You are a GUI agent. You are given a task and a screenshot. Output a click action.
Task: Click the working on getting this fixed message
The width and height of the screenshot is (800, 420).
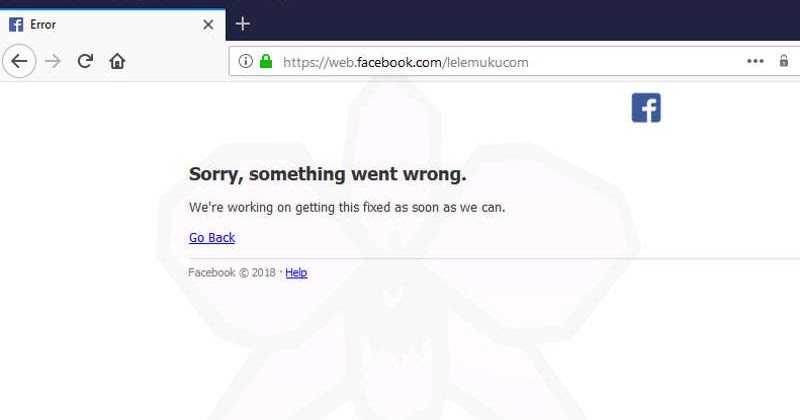tap(347, 208)
